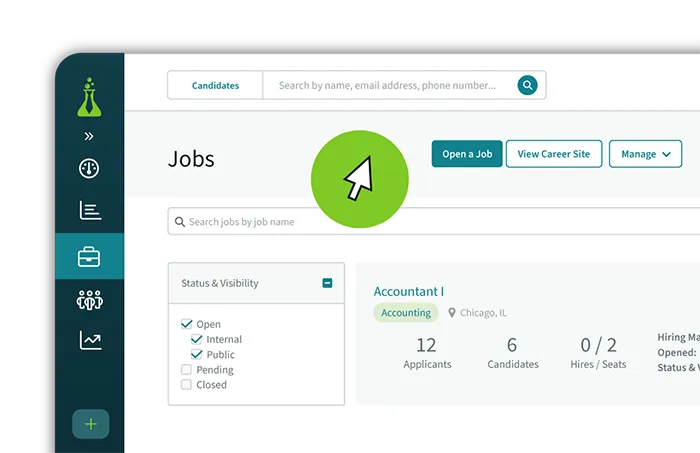Check the Pending status checkbox

[186, 370]
